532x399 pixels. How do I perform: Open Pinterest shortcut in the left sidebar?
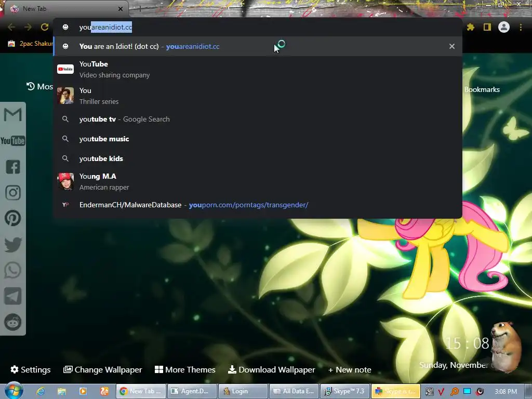tap(13, 219)
